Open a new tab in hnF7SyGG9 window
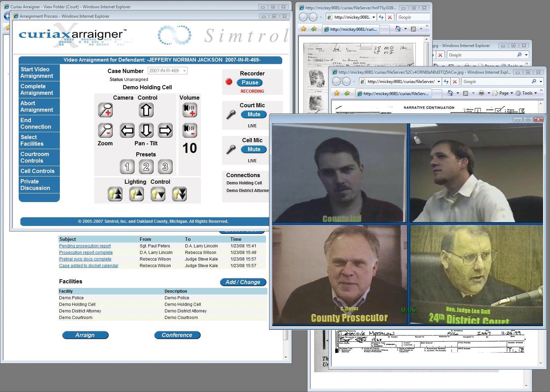The image size is (550, 392). pyautogui.click(x=384, y=29)
